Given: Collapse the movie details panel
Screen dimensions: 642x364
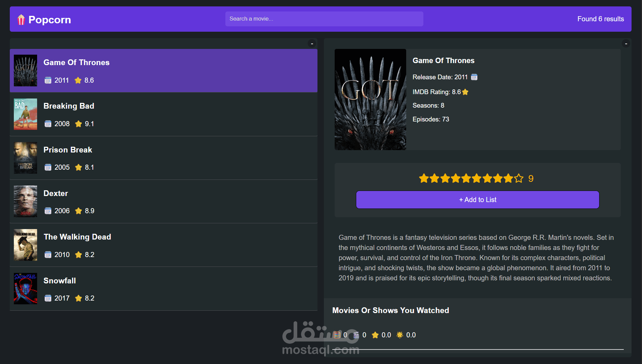Looking at the screenshot, I should 626,44.
